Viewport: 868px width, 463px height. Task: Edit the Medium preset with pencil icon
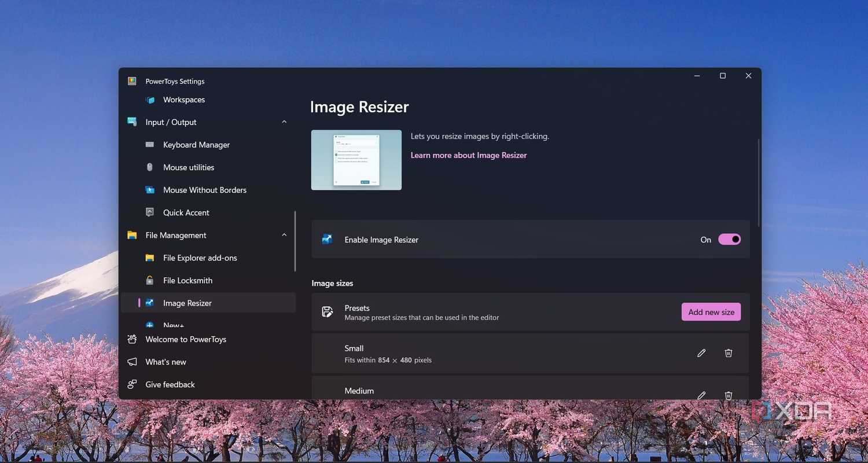pos(701,395)
